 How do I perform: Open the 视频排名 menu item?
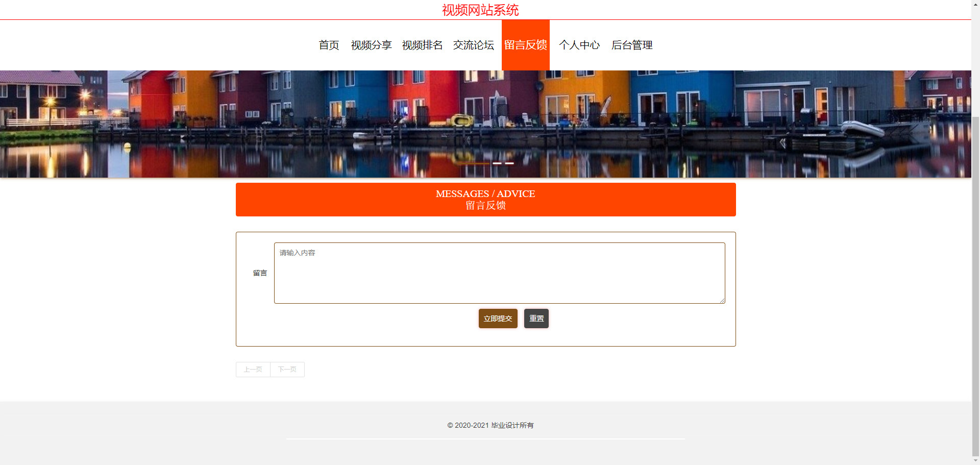tap(422, 45)
